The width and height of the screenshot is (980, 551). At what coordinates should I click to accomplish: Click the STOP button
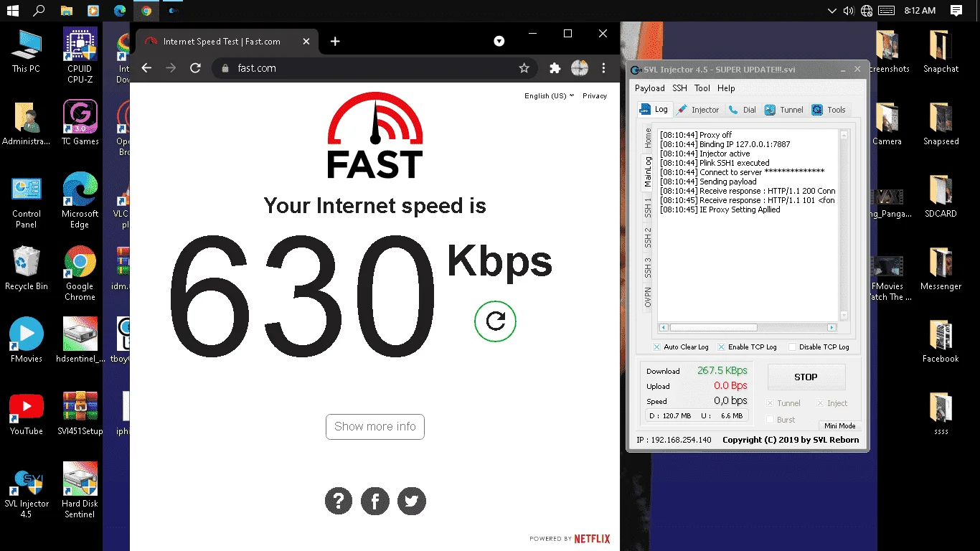coord(806,377)
